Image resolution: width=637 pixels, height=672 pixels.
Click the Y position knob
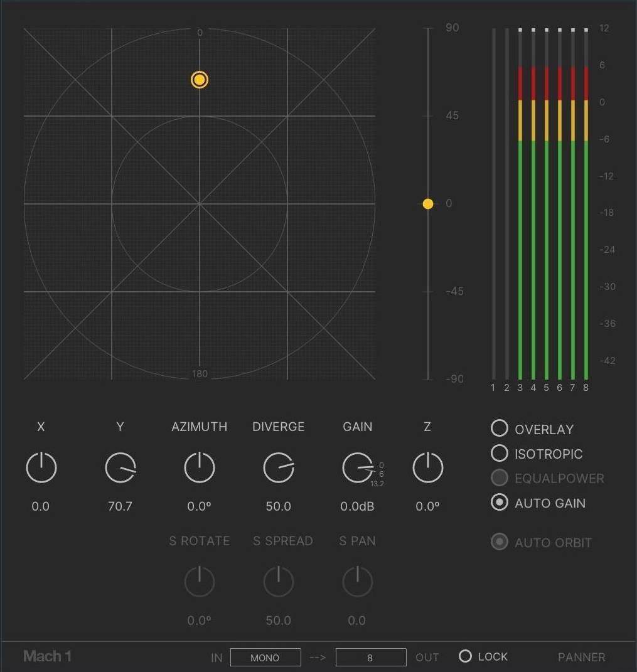pyautogui.click(x=120, y=467)
